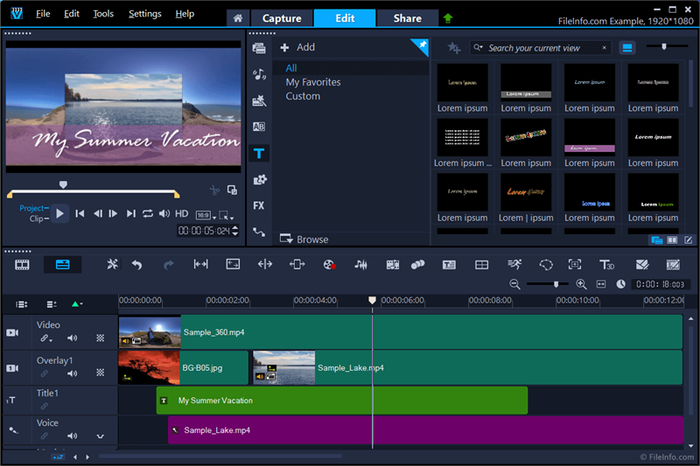Open the 3D Title Editor tool

click(607, 265)
